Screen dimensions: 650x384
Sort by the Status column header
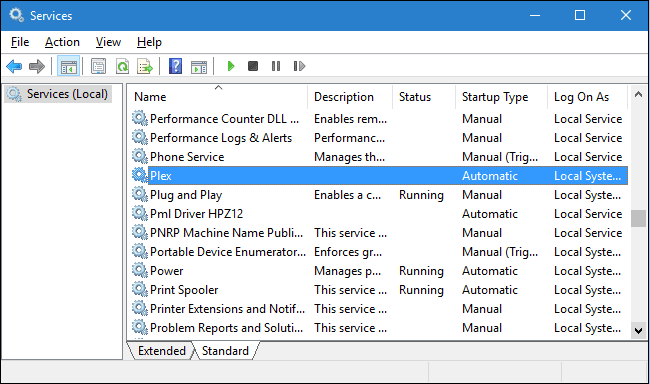pyautogui.click(x=424, y=97)
